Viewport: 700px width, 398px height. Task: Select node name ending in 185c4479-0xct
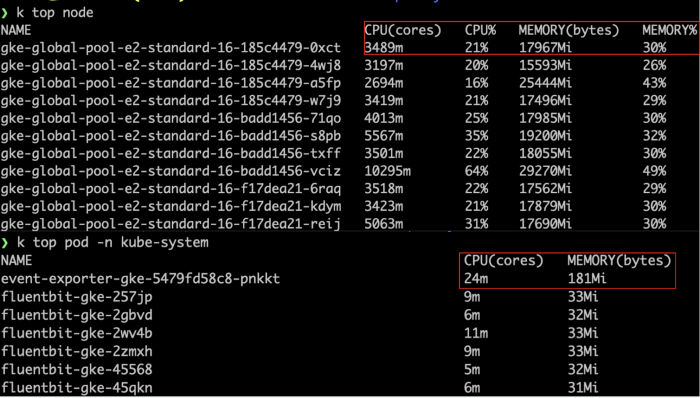point(171,48)
